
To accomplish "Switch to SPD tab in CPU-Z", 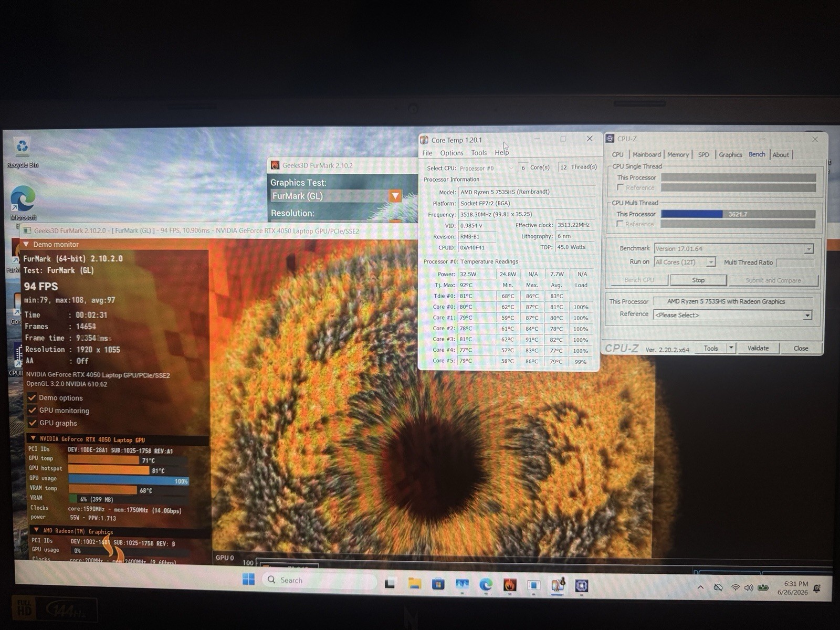I will point(703,154).
